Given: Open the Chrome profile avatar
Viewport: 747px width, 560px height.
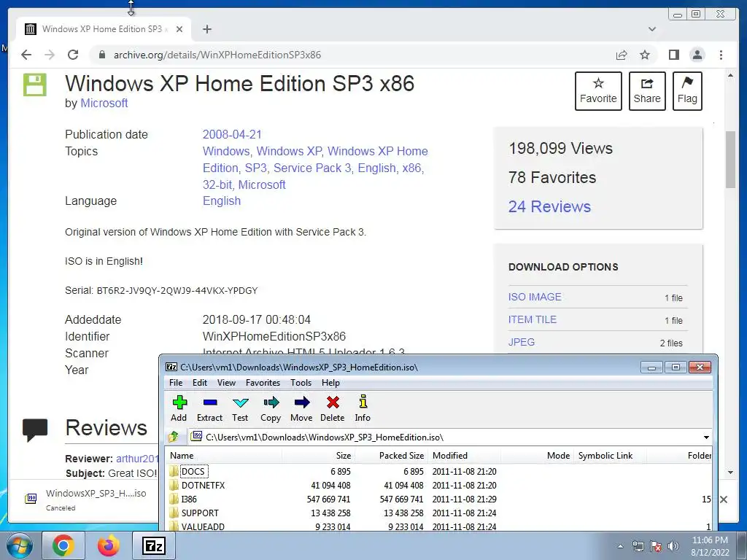Looking at the screenshot, I should pos(697,55).
